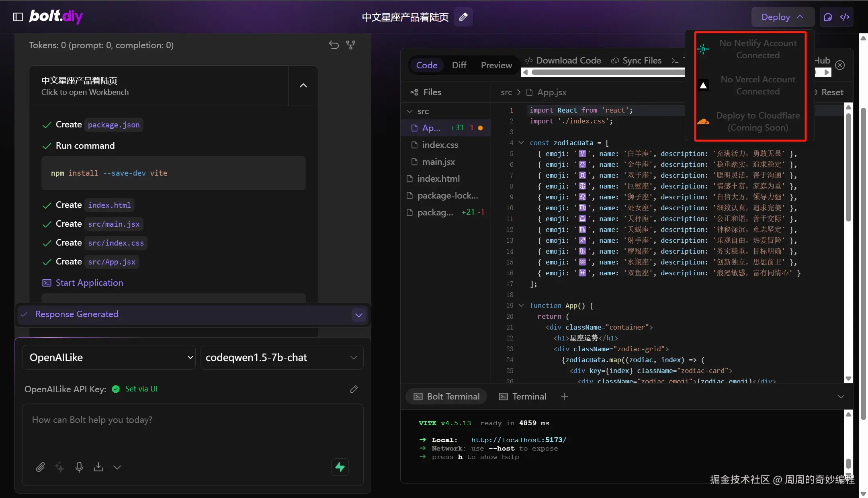
Task: Click the microphone voice input icon
Action: click(79, 467)
